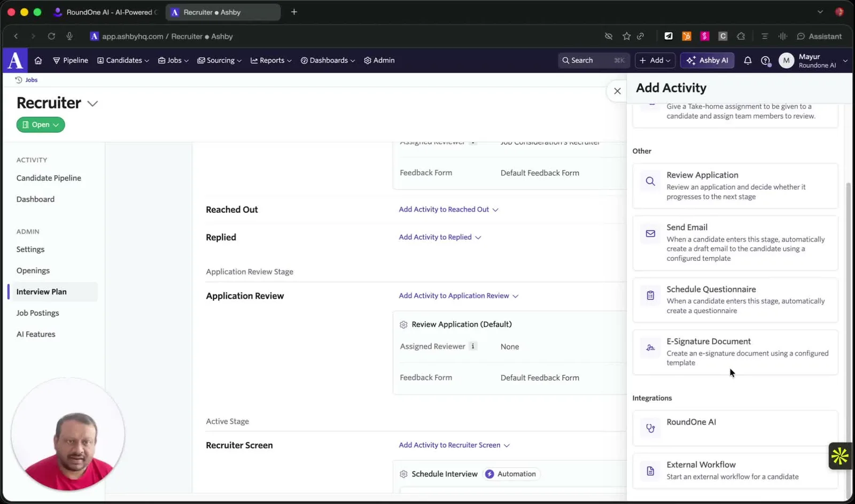
Task: Go to the Home icon in navbar
Action: [38, 60]
